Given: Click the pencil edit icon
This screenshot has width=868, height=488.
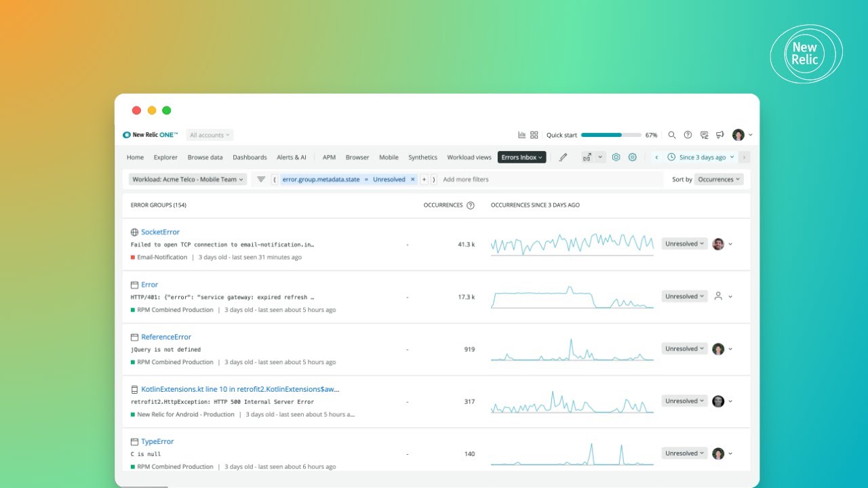Looking at the screenshot, I should tap(563, 157).
